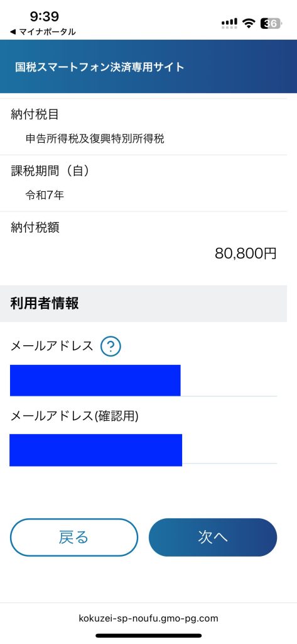Focus the メールアドレス(確認用) input field
297x644 pixels.
[144, 450]
